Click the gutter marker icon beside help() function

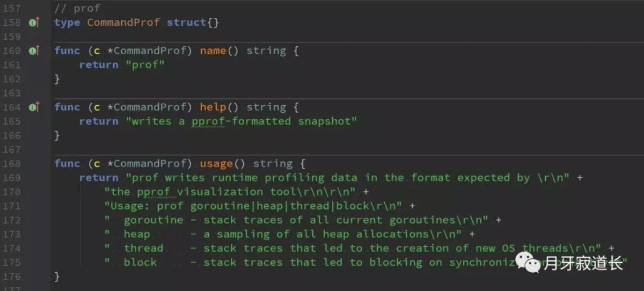tap(34, 107)
